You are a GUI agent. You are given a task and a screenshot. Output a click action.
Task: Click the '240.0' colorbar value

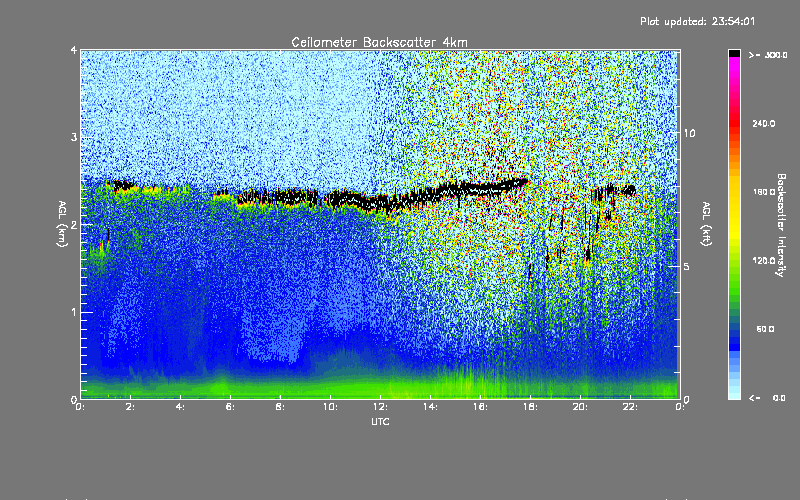point(764,123)
